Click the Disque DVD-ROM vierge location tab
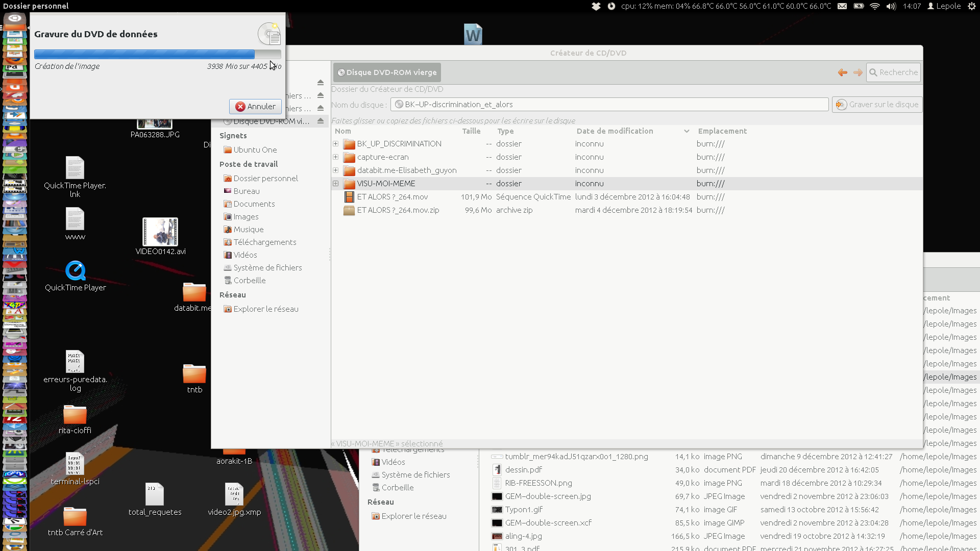The width and height of the screenshot is (980, 551). (x=387, y=72)
